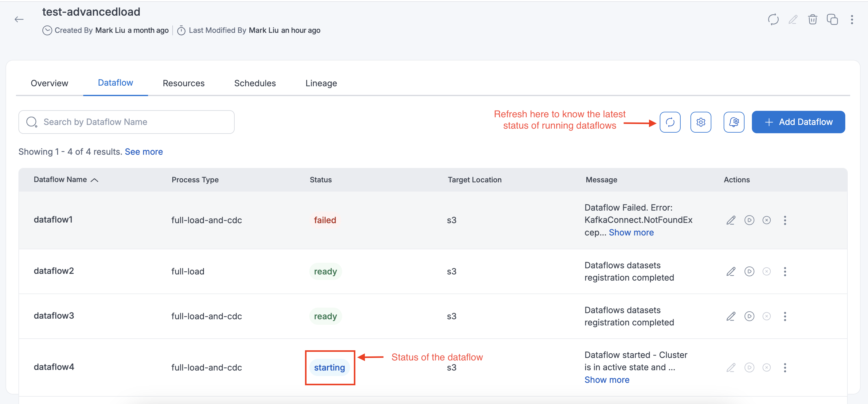Click the refresh icon in the top header
Screen dimensions: 868x404
[773, 20]
